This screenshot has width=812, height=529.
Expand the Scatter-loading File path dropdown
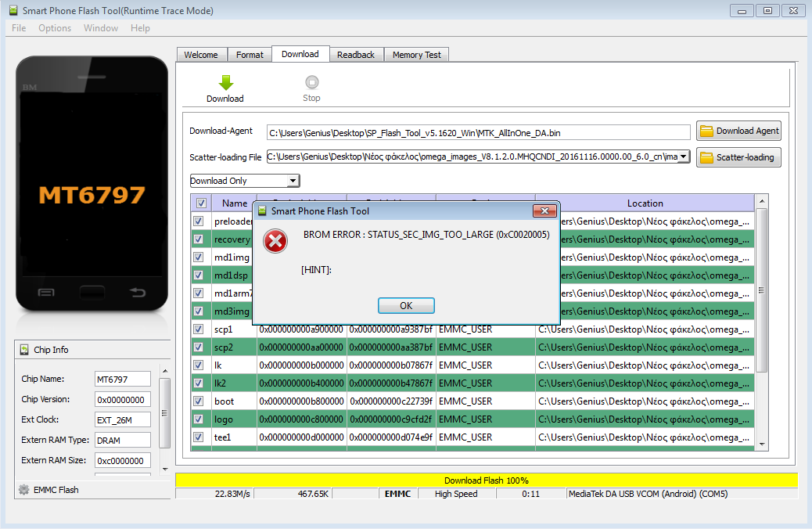(x=684, y=157)
